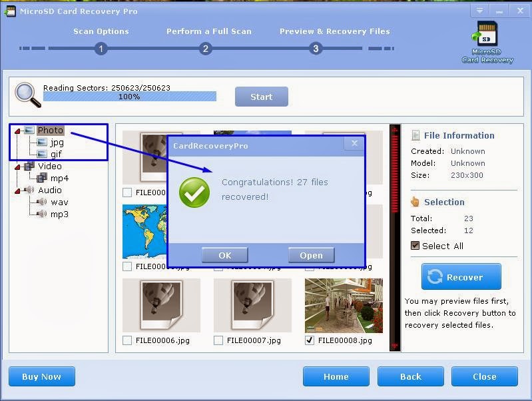Click the FILE00008.jpg file name
The image size is (532, 401).
(x=345, y=340)
